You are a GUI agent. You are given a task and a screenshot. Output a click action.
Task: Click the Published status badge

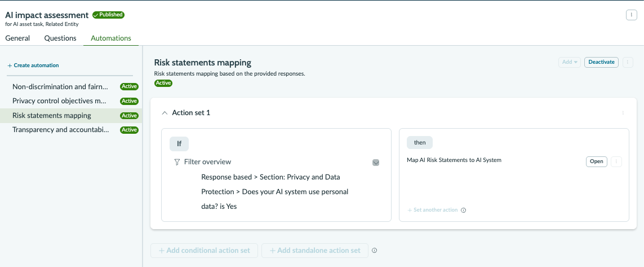108,15
